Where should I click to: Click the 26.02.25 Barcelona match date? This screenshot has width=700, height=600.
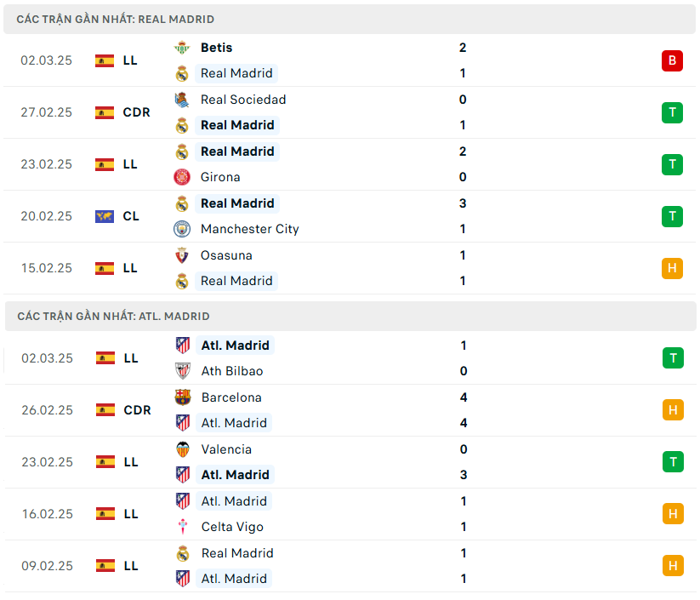47,410
